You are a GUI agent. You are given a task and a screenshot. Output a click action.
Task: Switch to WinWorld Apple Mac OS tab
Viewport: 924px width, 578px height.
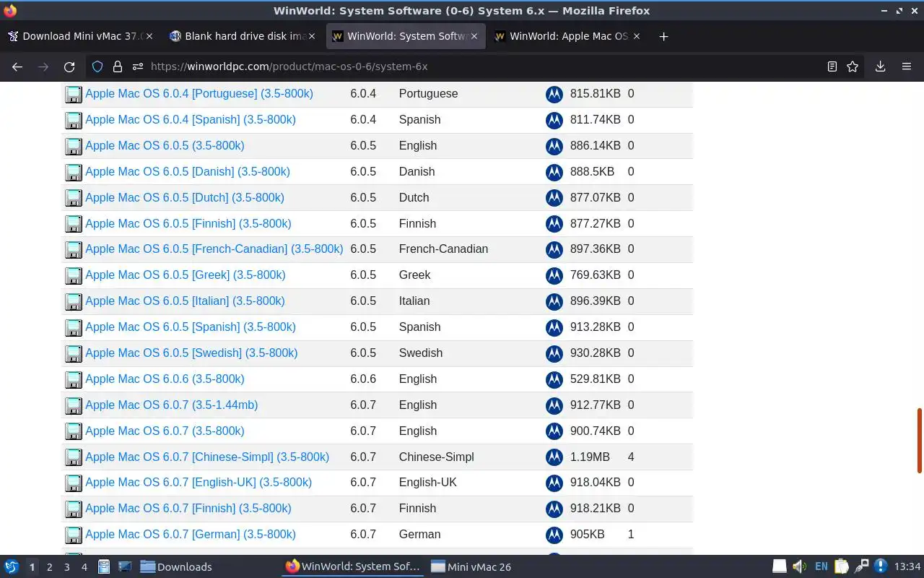click(568, 36)
